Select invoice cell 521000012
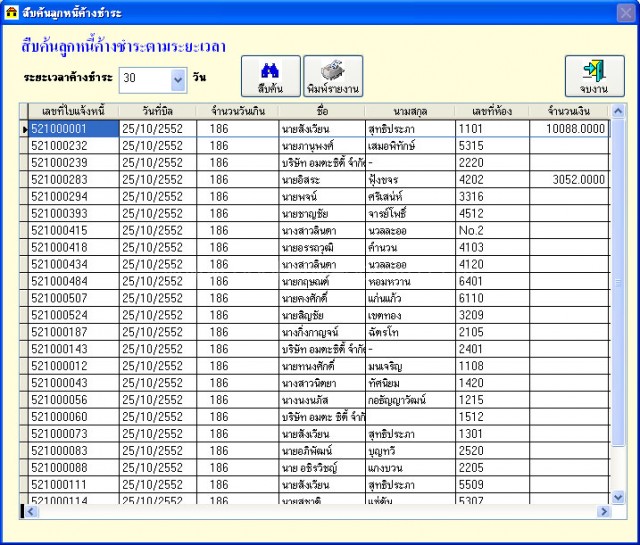Screen dimensions: 640x545 (74, 366)
